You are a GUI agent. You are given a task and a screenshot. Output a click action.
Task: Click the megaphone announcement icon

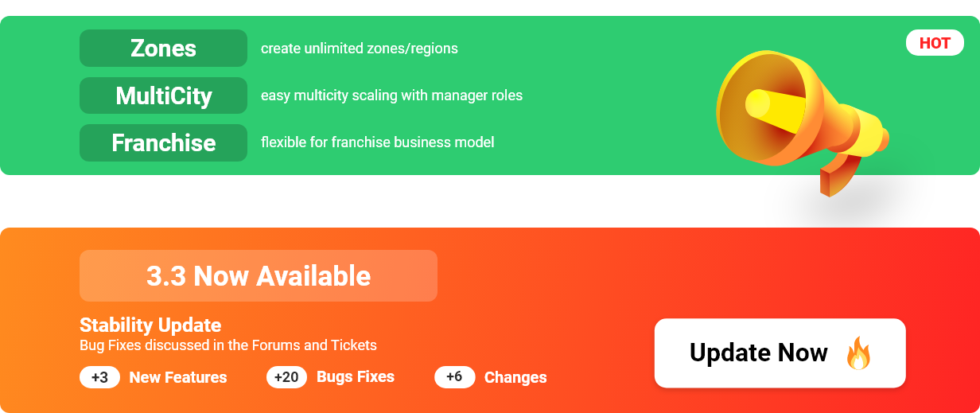click(802, 119)
